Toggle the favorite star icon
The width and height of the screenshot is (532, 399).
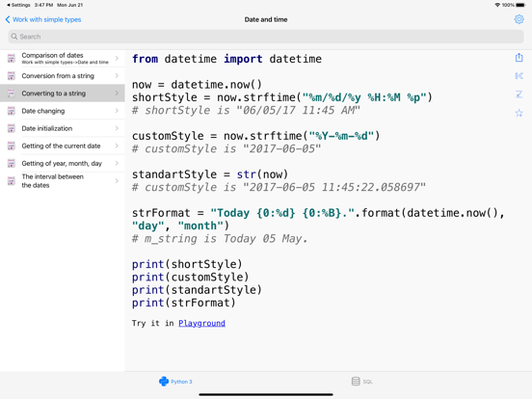(519, 113)
